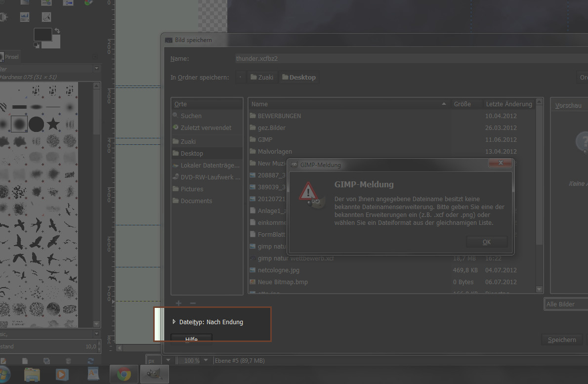This screenshot has width=588, height=384.
Task: Sort files by Letzte Änderung column header
Action: 509,104
